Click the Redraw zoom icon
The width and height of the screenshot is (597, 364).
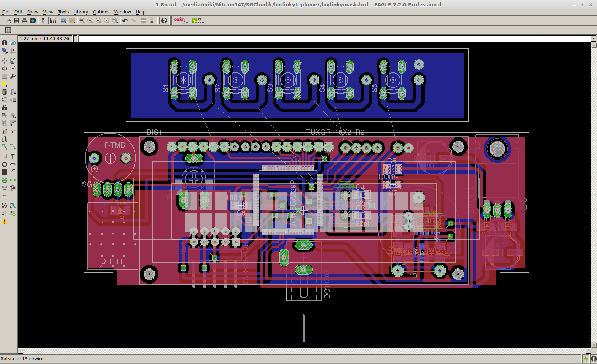(x=107, y=21)
